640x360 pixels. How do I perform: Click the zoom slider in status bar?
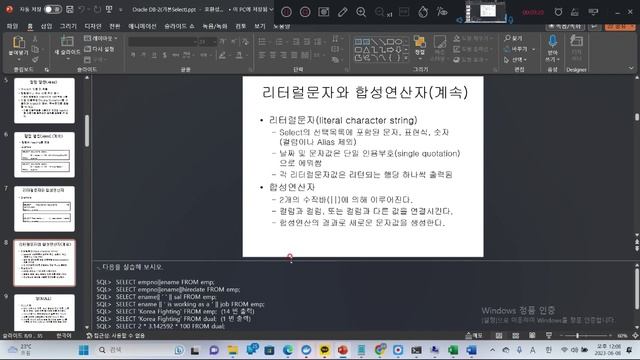[x=585, y=336]
